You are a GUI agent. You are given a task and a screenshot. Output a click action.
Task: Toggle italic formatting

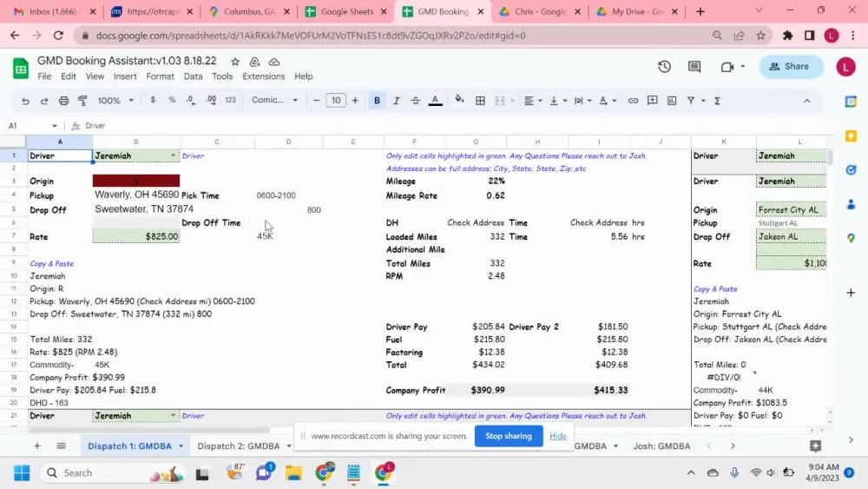pyautogui.click(x=397, y=101)
